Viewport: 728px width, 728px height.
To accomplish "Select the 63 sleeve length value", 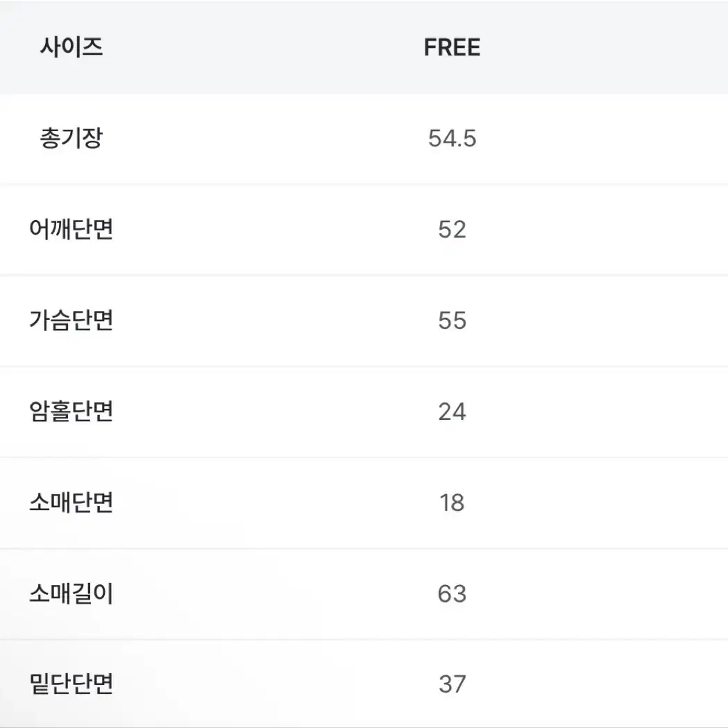I will [452, 593].
